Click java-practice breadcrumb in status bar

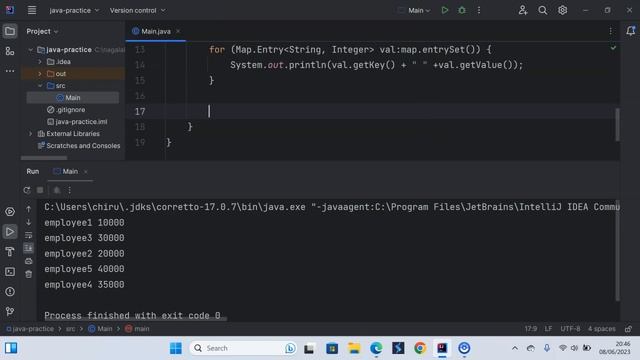(x=30, y=329)
